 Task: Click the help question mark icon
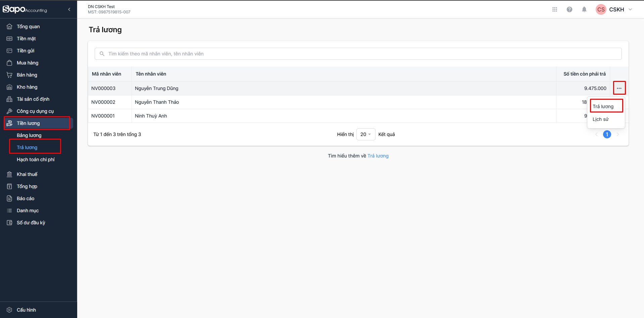click(569, 9)
